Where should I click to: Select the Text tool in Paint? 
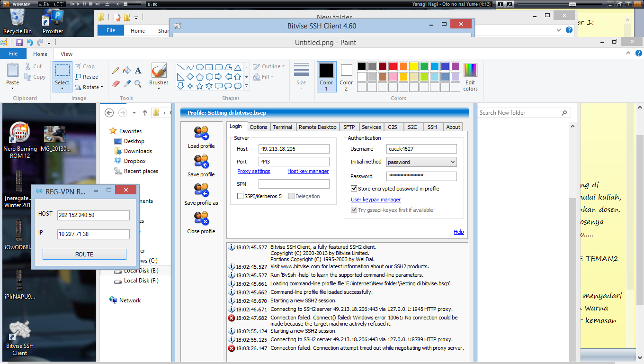[138, 71]
